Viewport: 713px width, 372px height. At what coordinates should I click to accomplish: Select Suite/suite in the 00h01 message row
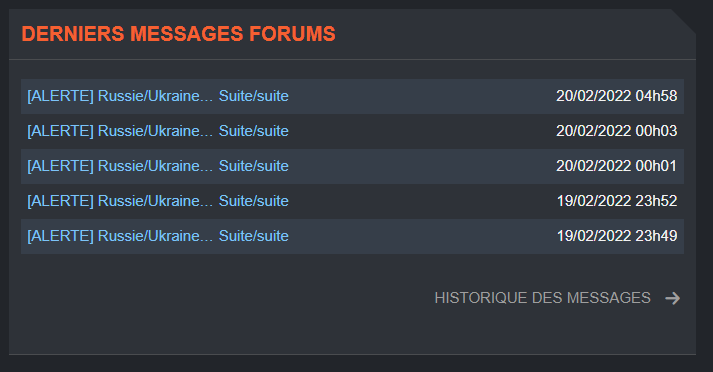tap(254, 166)
